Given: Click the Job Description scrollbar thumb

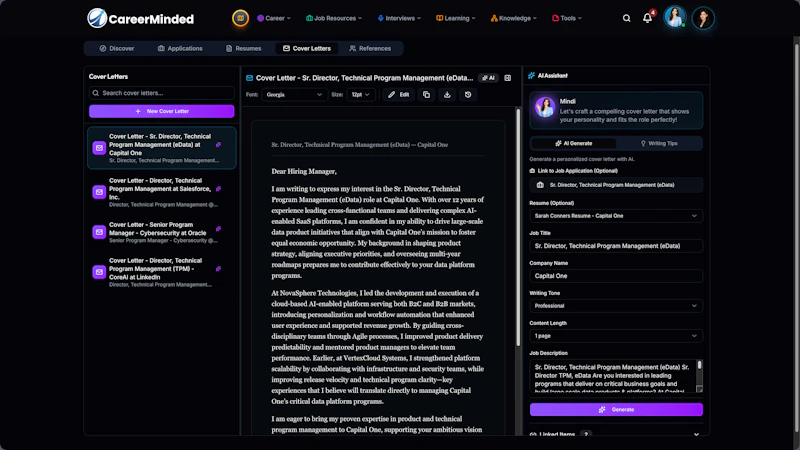Looking at the screenshot, I should [x=699, y=365].
